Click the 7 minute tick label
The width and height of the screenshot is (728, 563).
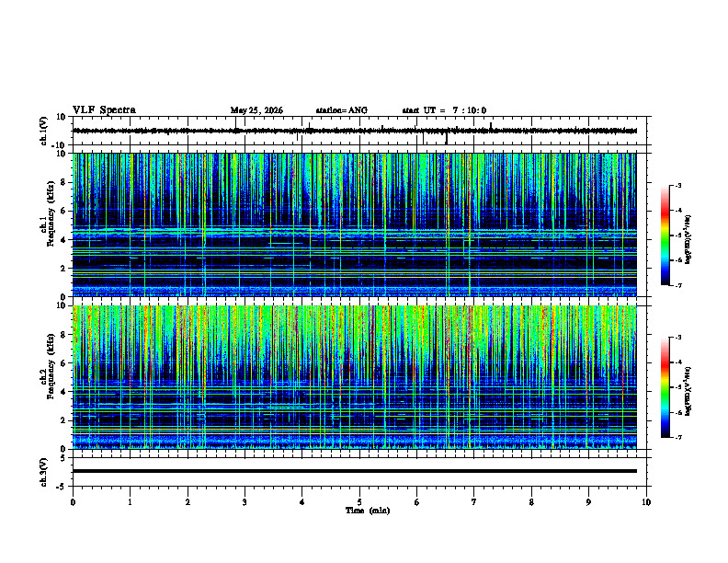(474, 502)
